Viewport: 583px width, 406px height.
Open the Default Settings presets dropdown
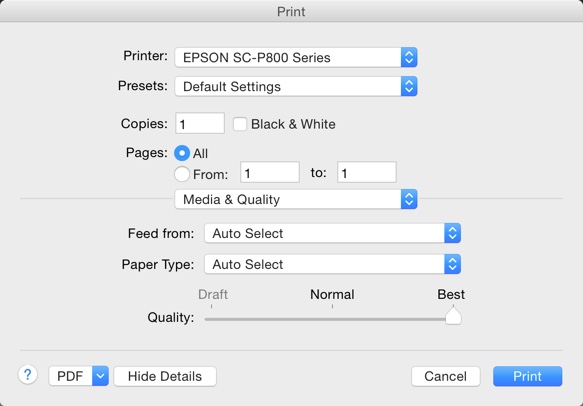[x=296, y=86]
